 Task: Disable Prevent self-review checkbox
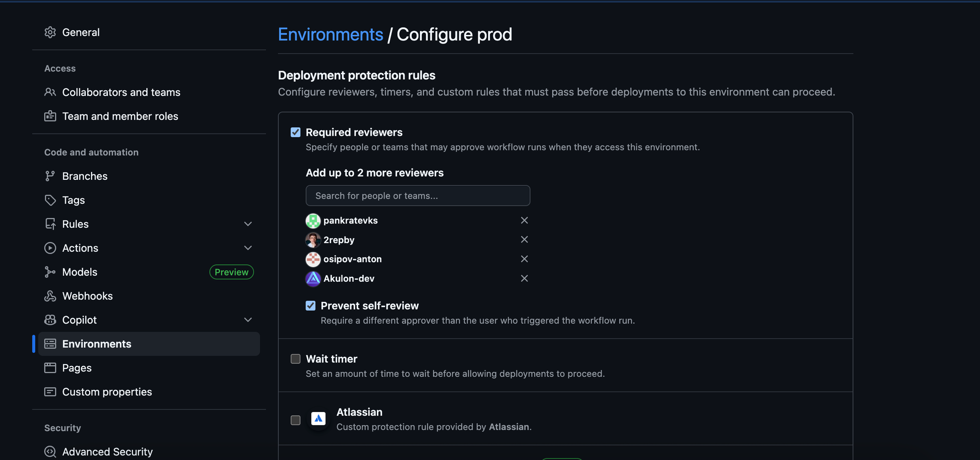pos(311,306)
